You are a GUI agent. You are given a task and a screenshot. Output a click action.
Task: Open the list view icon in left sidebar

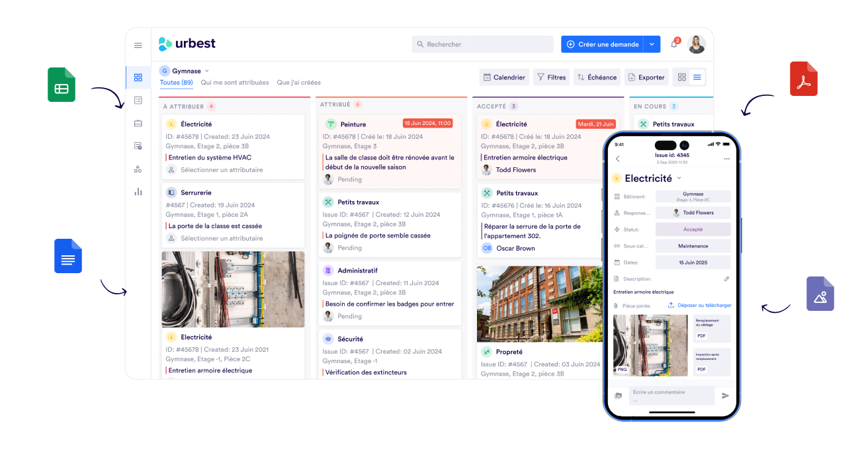click(x=138, y=101)
